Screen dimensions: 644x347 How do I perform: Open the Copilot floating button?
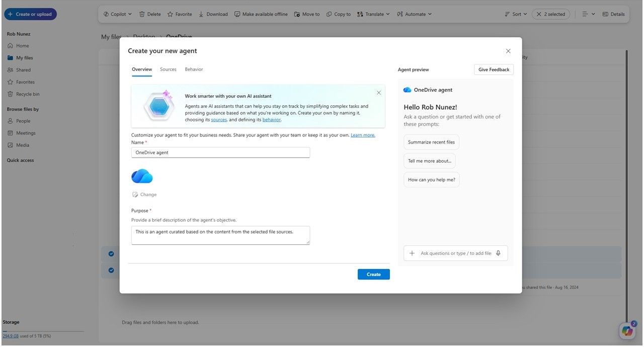coord(627,330)
